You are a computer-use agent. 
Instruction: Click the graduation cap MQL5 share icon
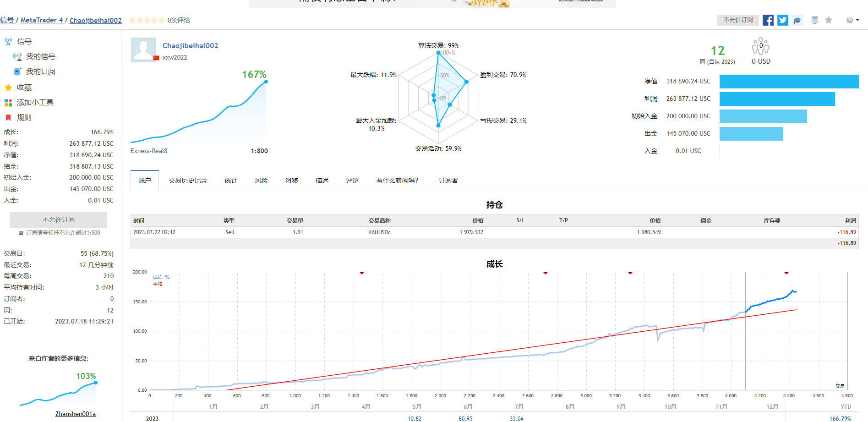(x=797, y=20)
